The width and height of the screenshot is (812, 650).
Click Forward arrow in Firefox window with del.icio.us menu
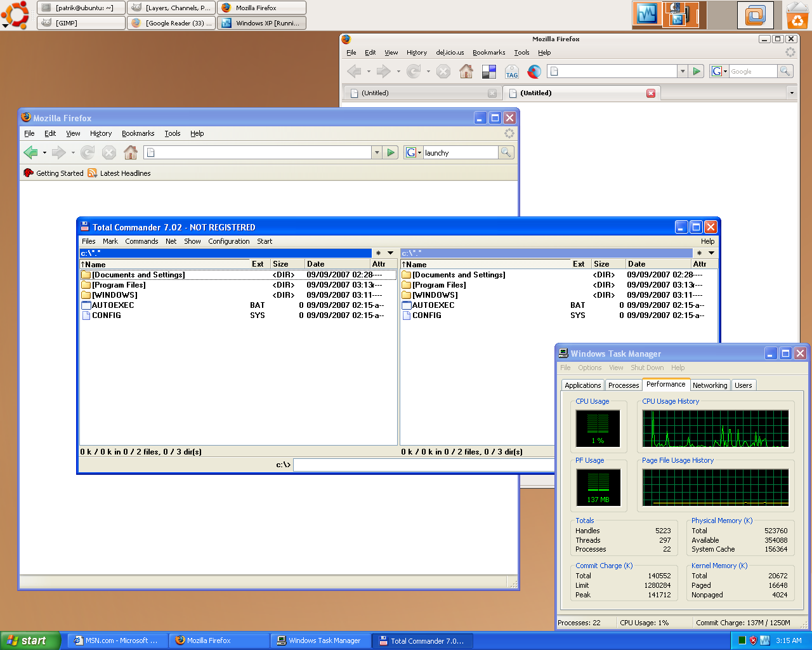point(383,71)
